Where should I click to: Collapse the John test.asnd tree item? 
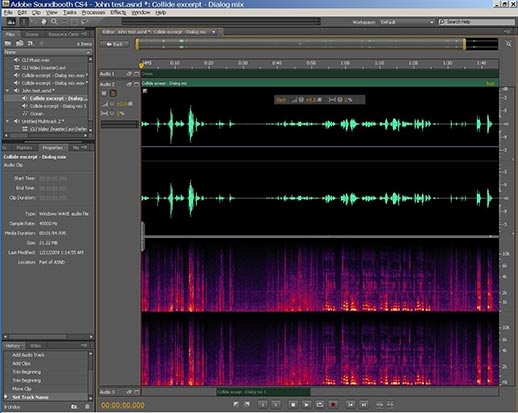(7, 91)
